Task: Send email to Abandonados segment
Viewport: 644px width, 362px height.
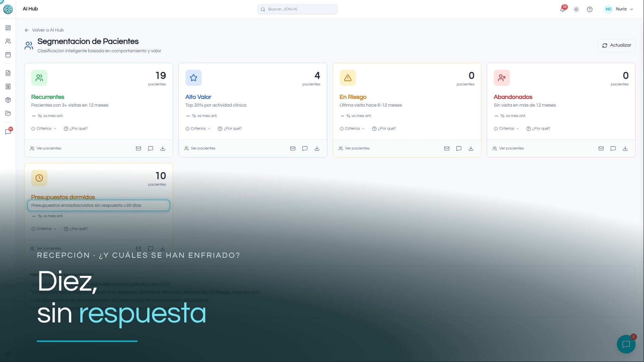Action: 601,148
